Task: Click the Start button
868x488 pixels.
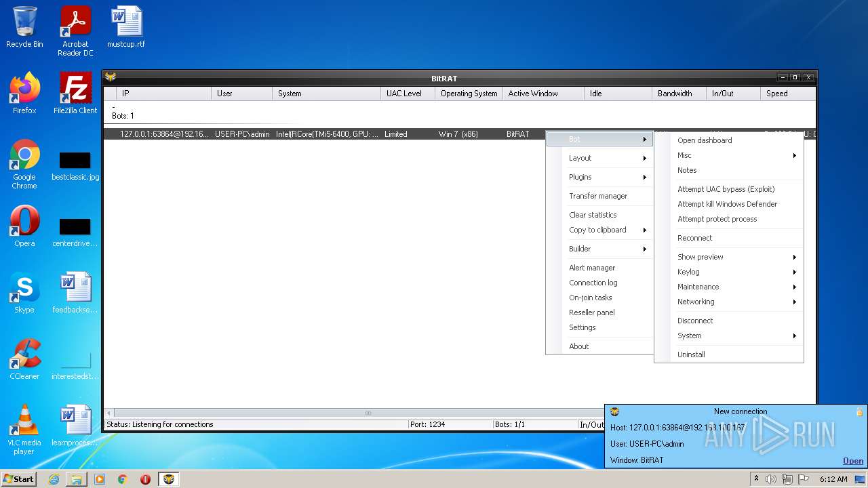Action: (x=19, y=479)
